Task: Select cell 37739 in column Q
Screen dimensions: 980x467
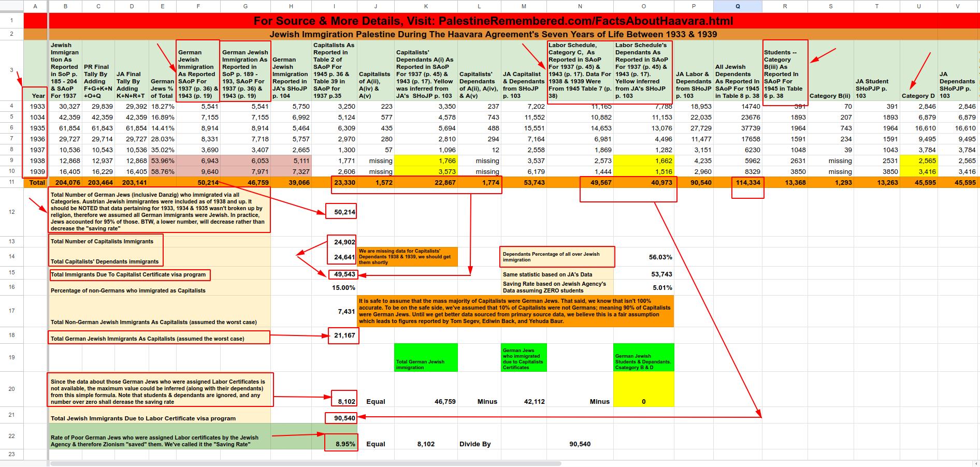Action: [x=738, y=128]
